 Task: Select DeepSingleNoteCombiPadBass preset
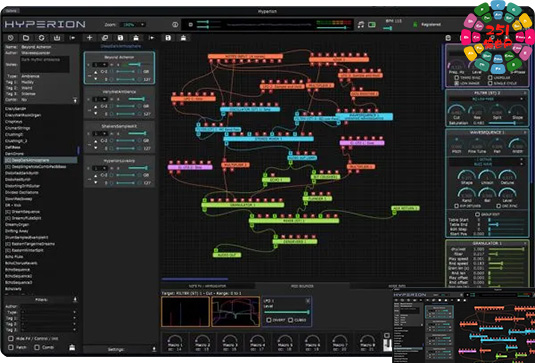[35, 166]
